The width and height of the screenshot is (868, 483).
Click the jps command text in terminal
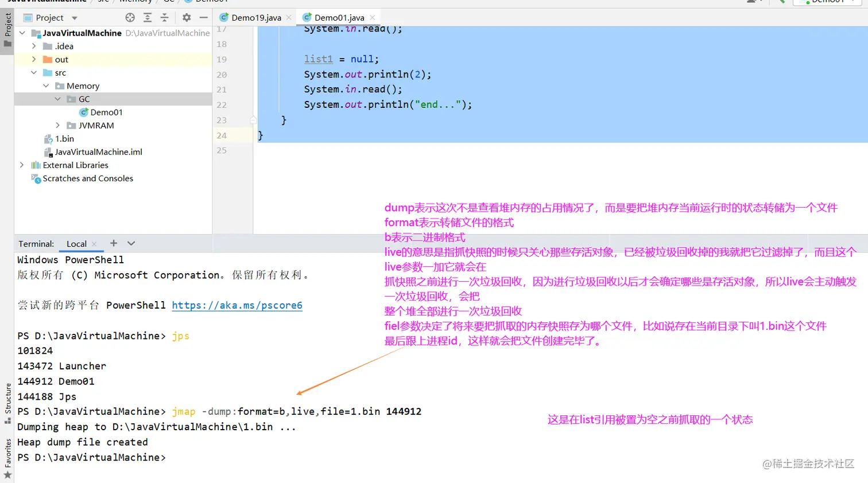tap(180, 336)
